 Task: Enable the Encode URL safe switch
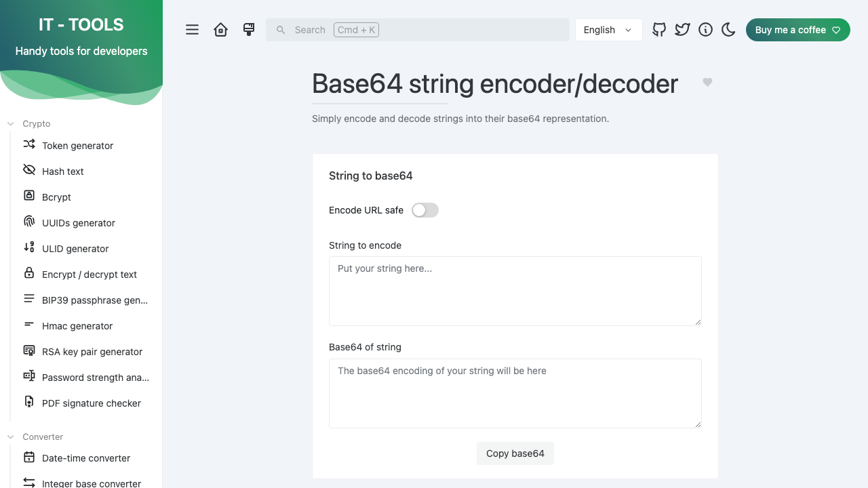point(425,210)
